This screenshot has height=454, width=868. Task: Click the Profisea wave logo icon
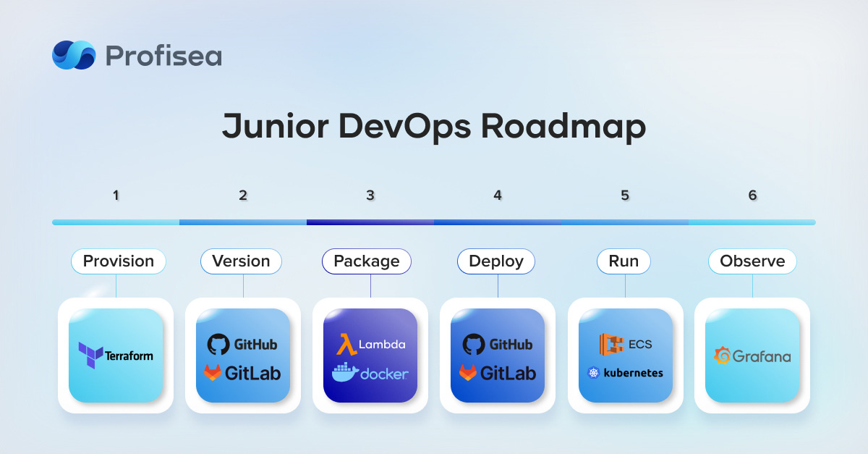click(x=74, y=55)
